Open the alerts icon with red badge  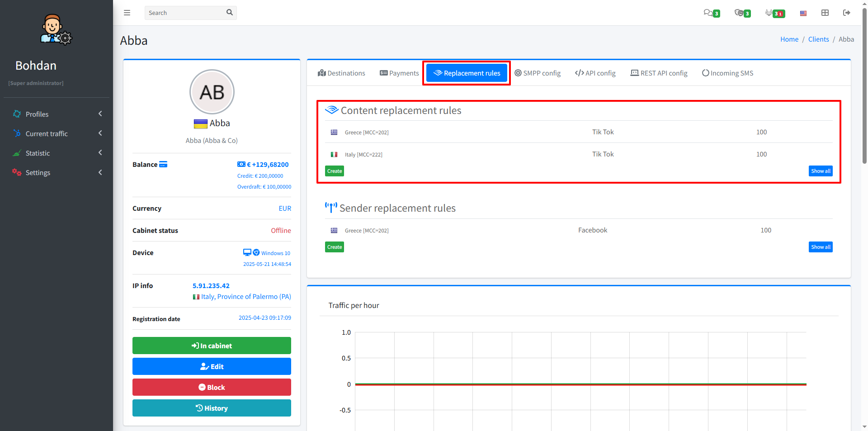(770, 13)
